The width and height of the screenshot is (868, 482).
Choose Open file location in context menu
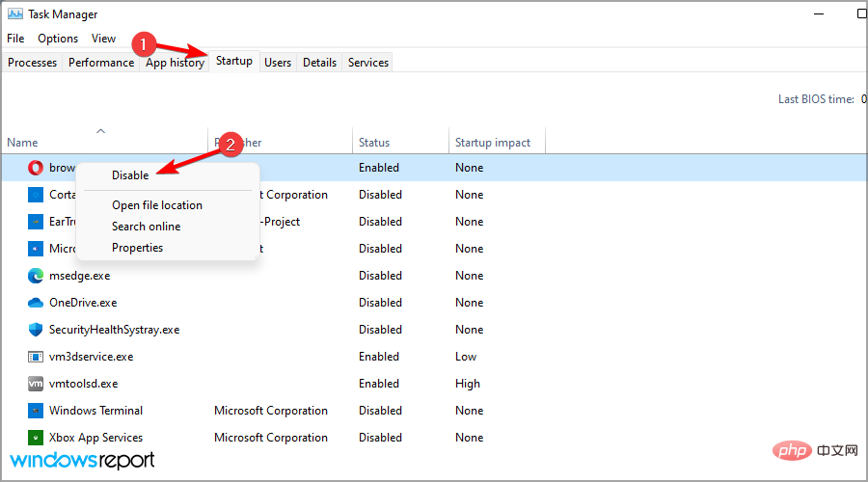(157, 205)
